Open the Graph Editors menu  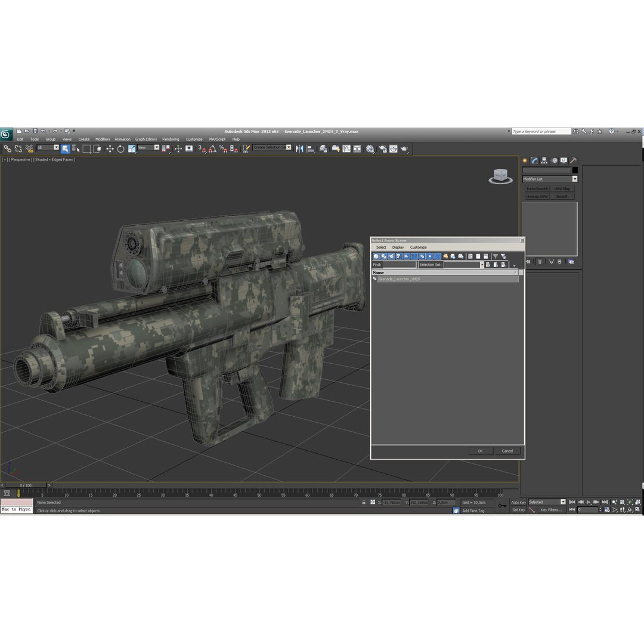click(146, 139)
